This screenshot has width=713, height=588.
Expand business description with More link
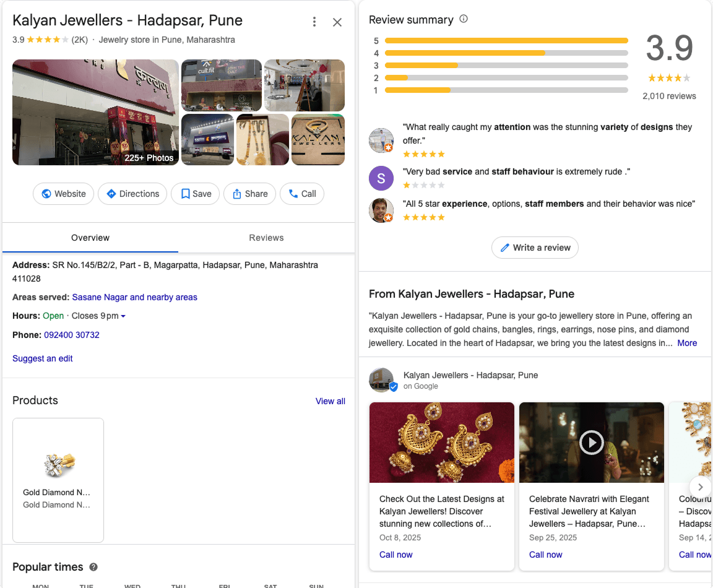click(687, 343)
